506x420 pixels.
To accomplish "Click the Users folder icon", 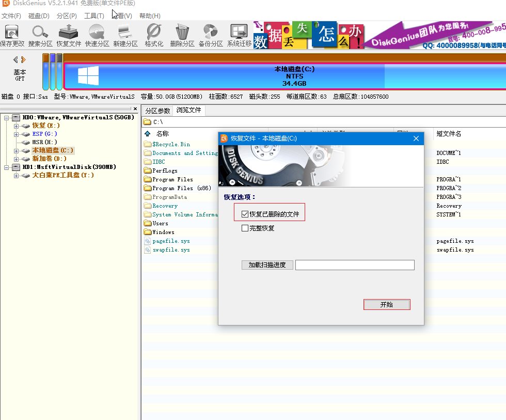I will tap(148, 223).
